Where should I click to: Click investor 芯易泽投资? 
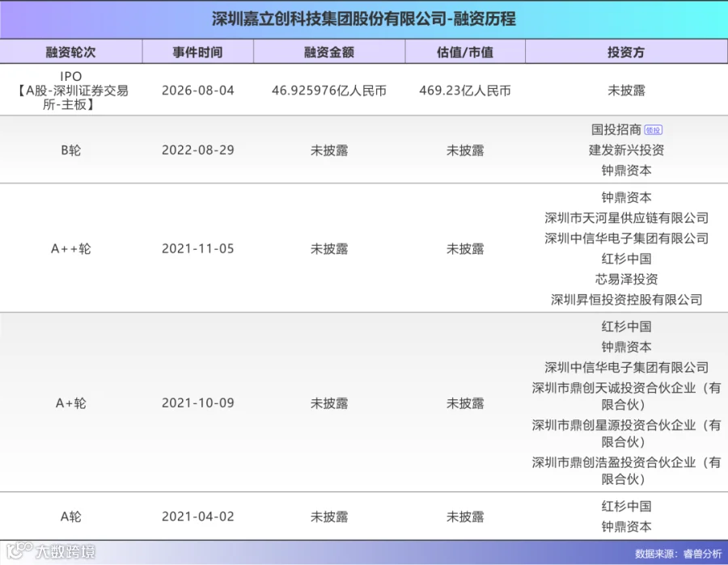pyautogui.click(x=626, y=279)
